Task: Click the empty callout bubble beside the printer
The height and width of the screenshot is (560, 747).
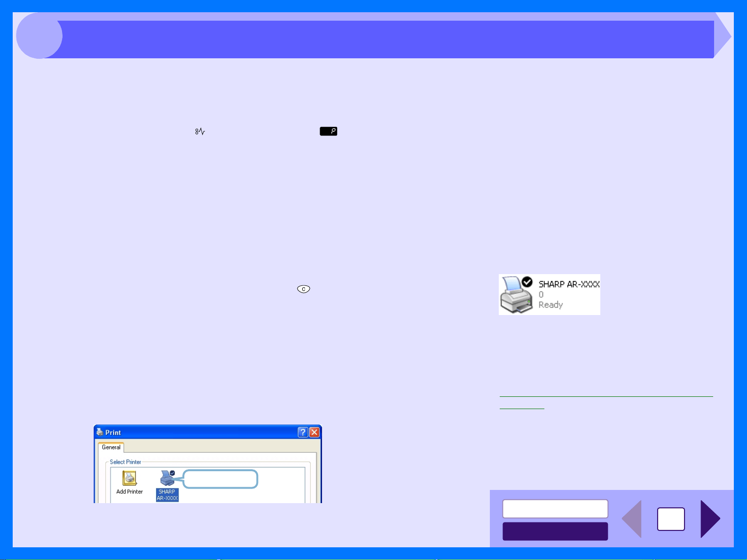Action: point(220,479)
